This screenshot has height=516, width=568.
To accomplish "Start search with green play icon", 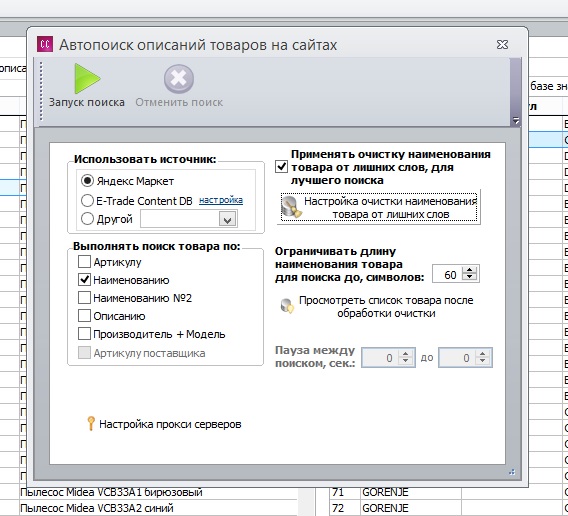I will click(x=87, y=78).
